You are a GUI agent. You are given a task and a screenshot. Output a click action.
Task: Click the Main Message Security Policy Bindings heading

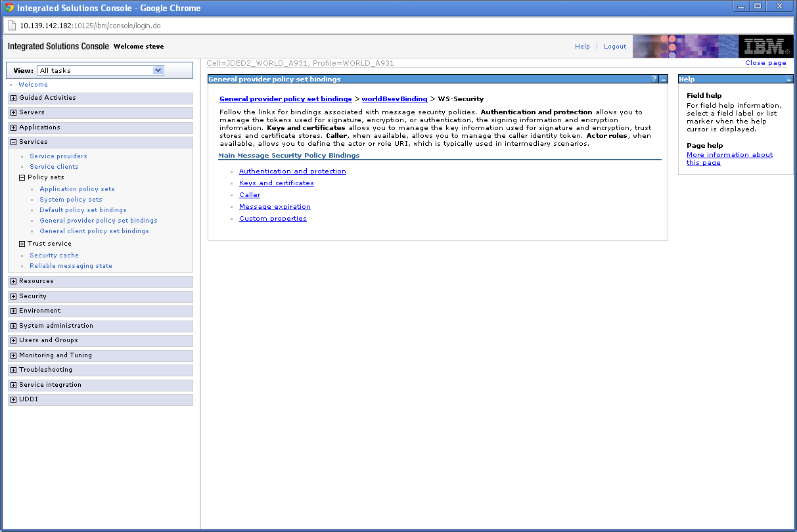(289, 156)
